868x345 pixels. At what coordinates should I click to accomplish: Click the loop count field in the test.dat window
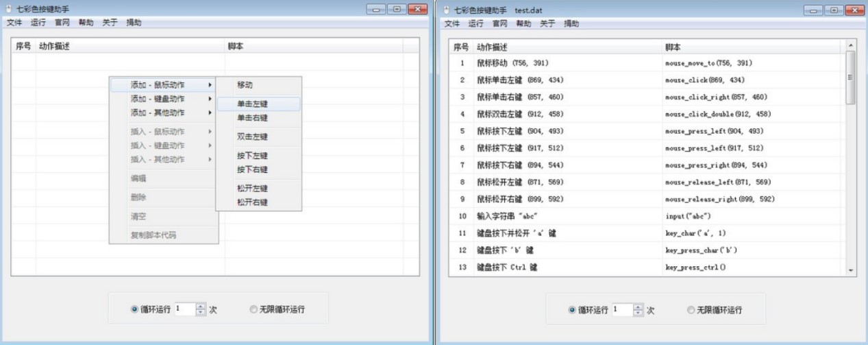click(623, 310)
